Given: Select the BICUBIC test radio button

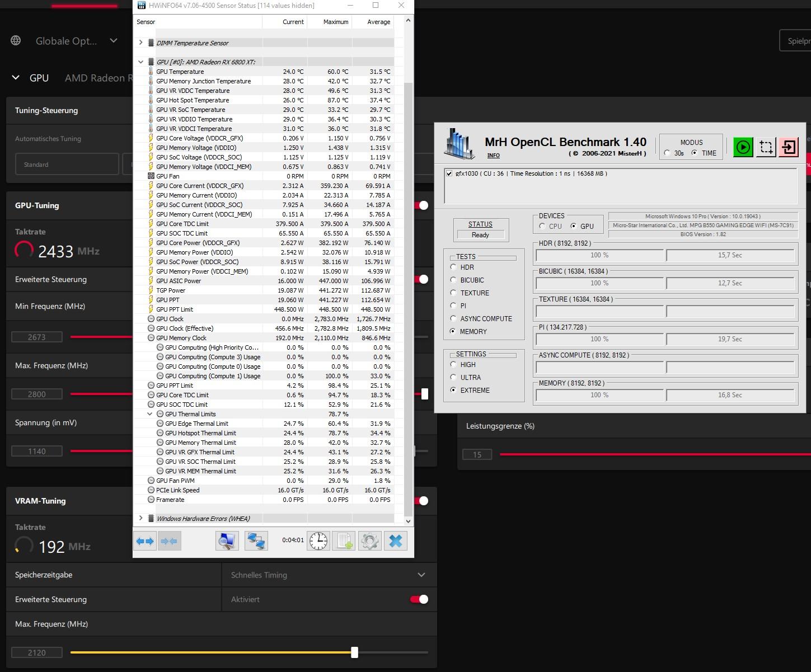Looking at the screenshot, I should pyautogui.click(x=453, y=280).
